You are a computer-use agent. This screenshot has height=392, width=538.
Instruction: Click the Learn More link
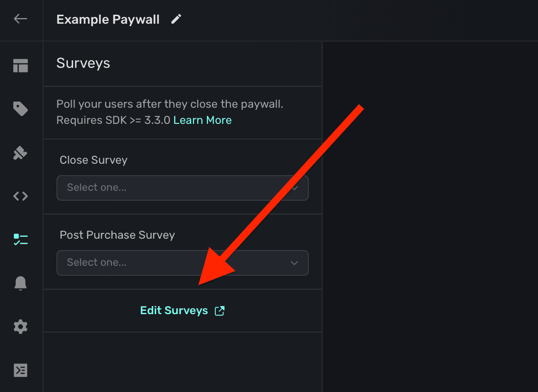[203, 121]
